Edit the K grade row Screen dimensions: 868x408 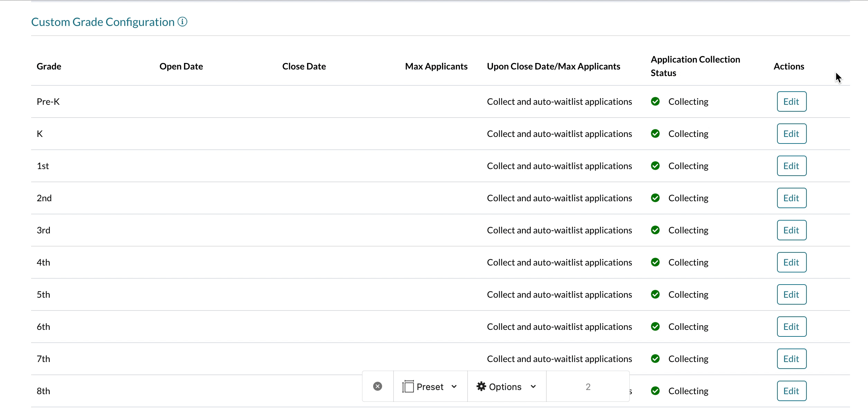tap(791, 133)
